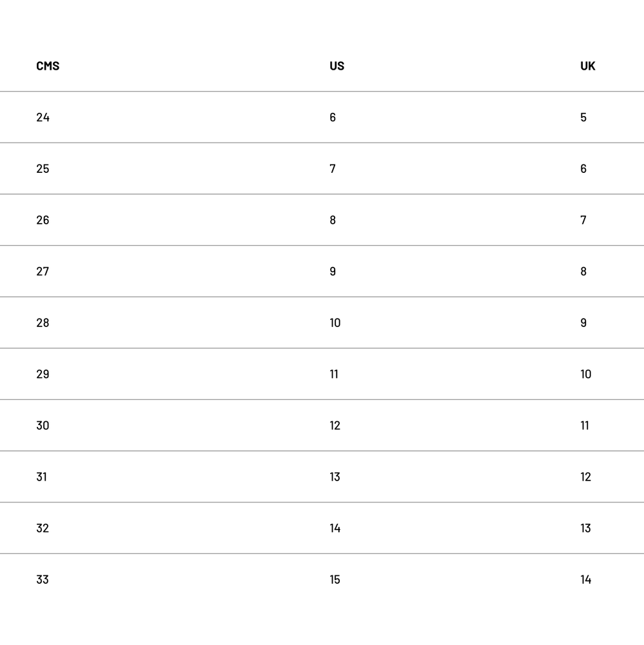The image size is (644, 645).
Task: Click US size 9 cell
Action: pyautogui.click(x=333, y=272)
